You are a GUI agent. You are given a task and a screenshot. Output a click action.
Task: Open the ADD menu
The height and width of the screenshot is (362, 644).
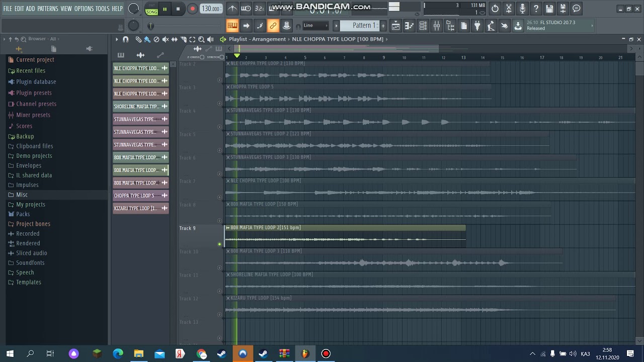(31, 9)
